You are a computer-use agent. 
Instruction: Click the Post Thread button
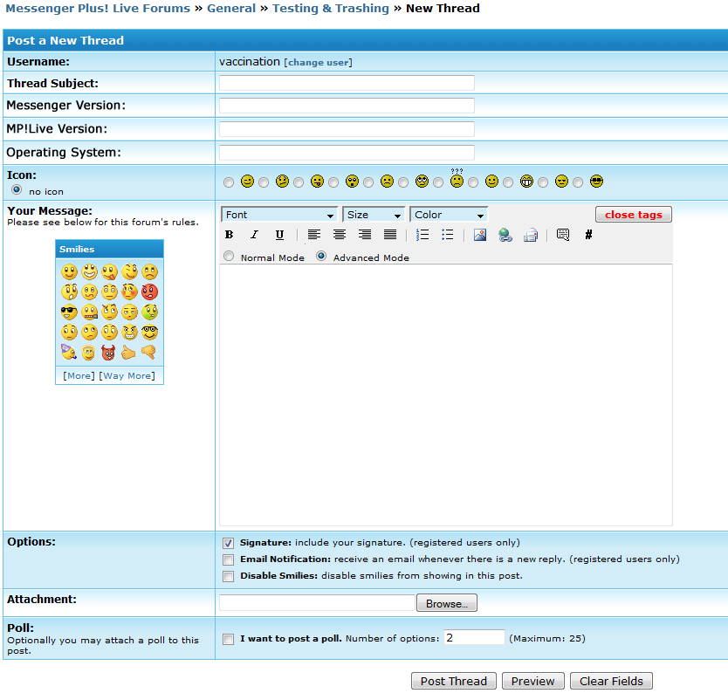point(454,682)
